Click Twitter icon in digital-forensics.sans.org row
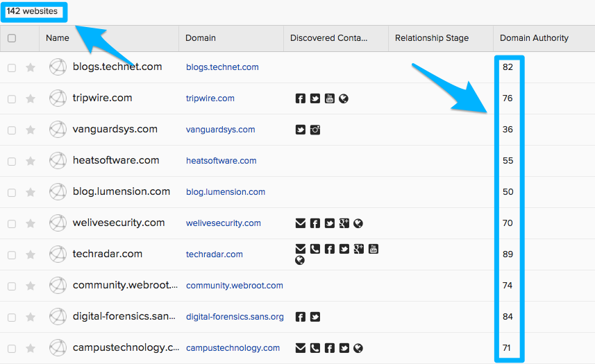The width and height of the screenshot is (595, 364). pos(315,317)
